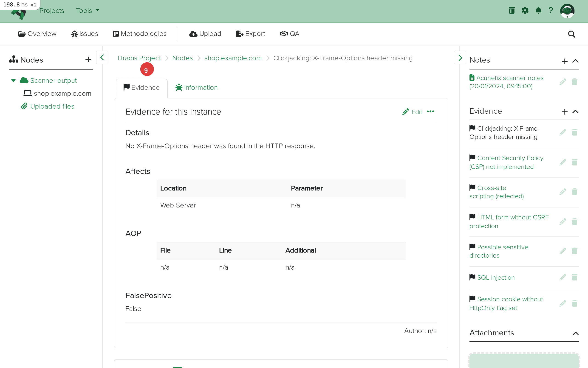Delete Clickjacking evidence via trash icon
588x368 pixels.
(x=574, y=132)
